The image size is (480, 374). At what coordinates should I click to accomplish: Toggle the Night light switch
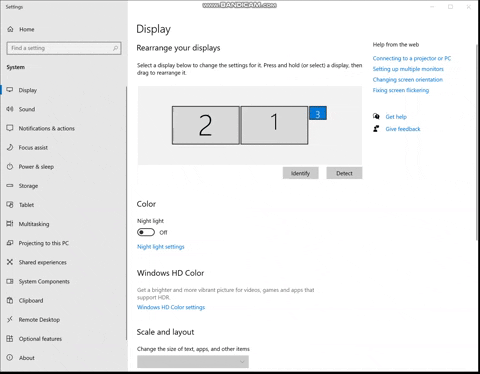point(146,232)
